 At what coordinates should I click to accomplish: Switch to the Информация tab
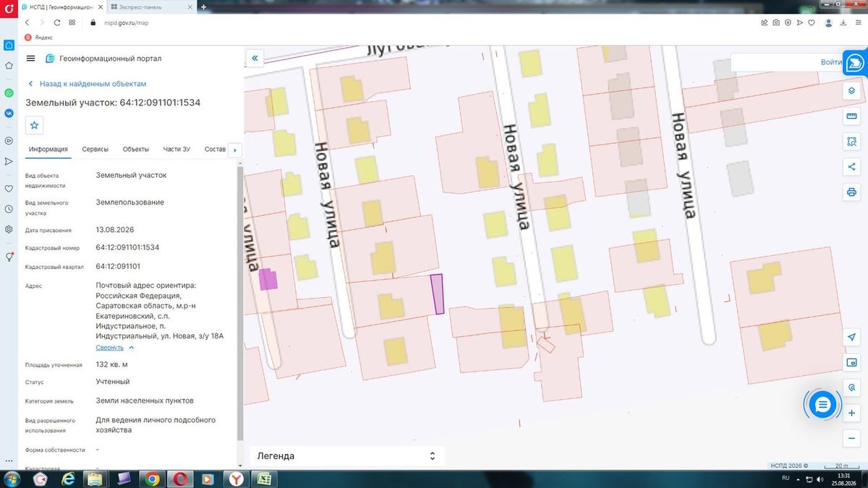(48, 150)
